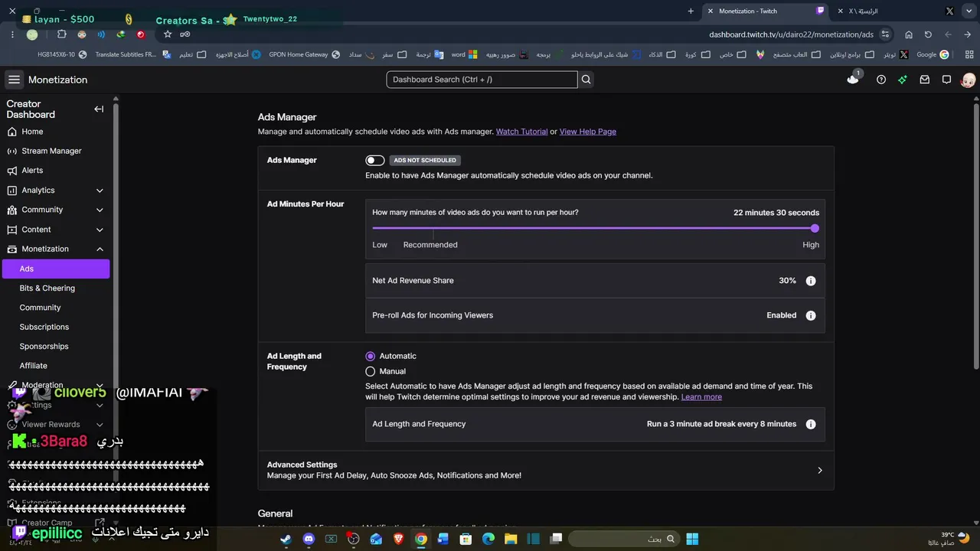Bookmark this page with the star icon
The image size is (980, 551).
tap(168, 34)
